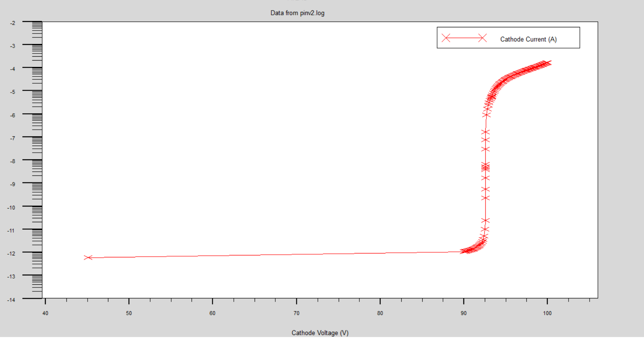Click the red line sample in the legend
The height and width of the screenshot is (339, 644).
[464, 38]
